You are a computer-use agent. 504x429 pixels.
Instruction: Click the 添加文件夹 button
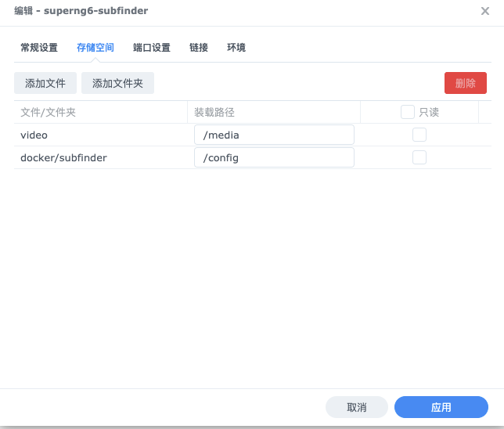tap(117, 83)
